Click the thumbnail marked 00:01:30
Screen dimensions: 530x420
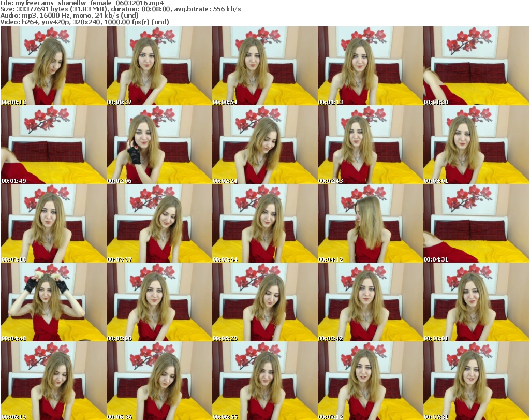coord(476,66)
